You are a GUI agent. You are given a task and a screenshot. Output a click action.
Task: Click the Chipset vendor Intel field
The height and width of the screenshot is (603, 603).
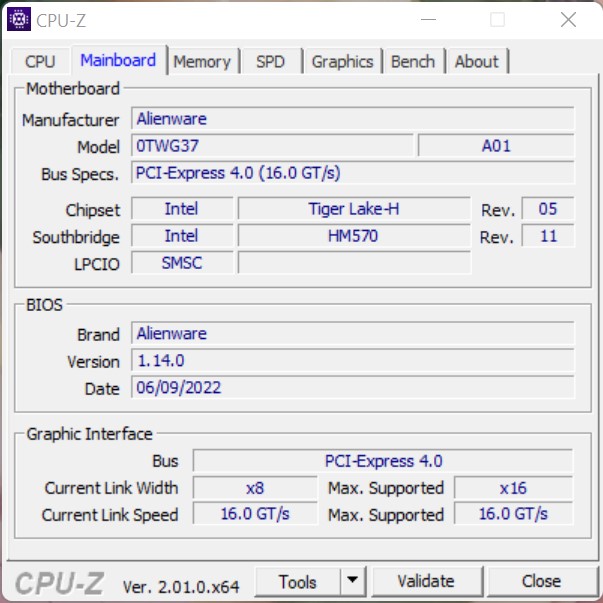point(182,209)
